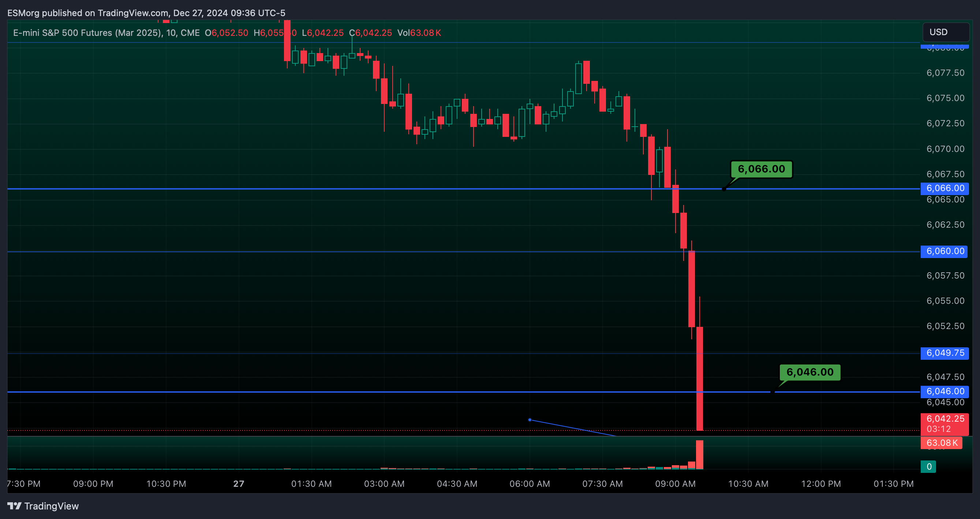
Task: Click the 6,055.00 price scale label
Action: tap(945, 301)
